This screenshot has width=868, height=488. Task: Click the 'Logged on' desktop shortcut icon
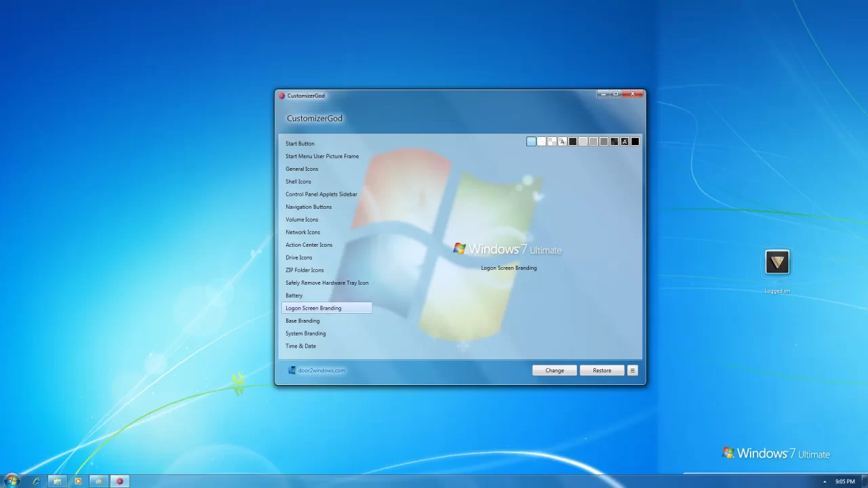coord(777,262)
